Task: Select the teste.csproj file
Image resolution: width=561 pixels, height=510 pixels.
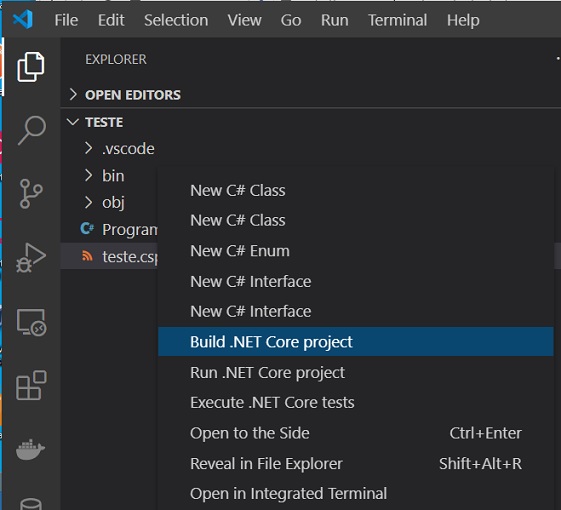Action: (x=130, y=257)
